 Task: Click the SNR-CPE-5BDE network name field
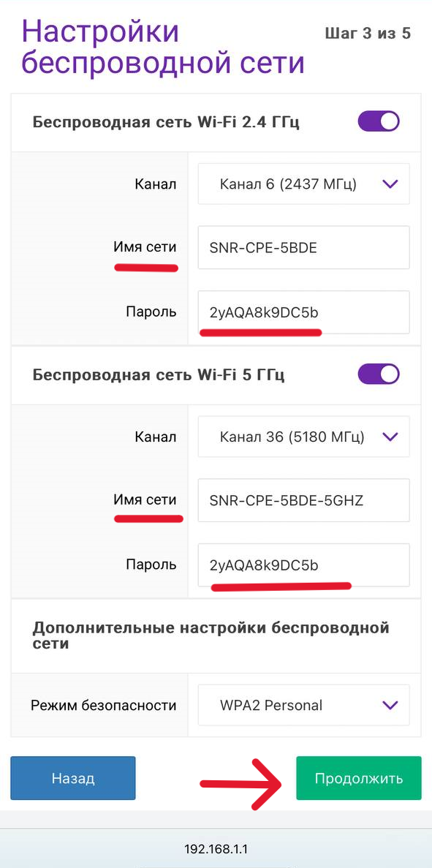(303, 247)
